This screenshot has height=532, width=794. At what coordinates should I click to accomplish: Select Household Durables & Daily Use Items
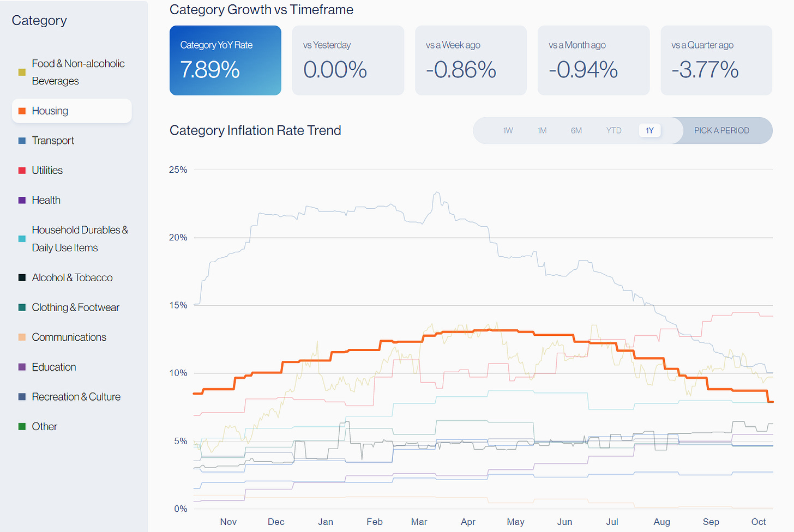pos(72,239)
